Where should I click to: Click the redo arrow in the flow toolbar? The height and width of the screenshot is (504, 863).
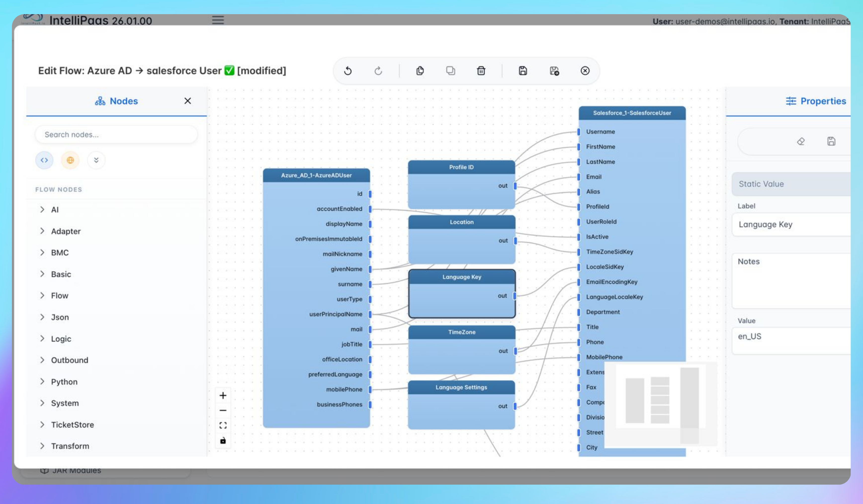[x=378, y=71]
